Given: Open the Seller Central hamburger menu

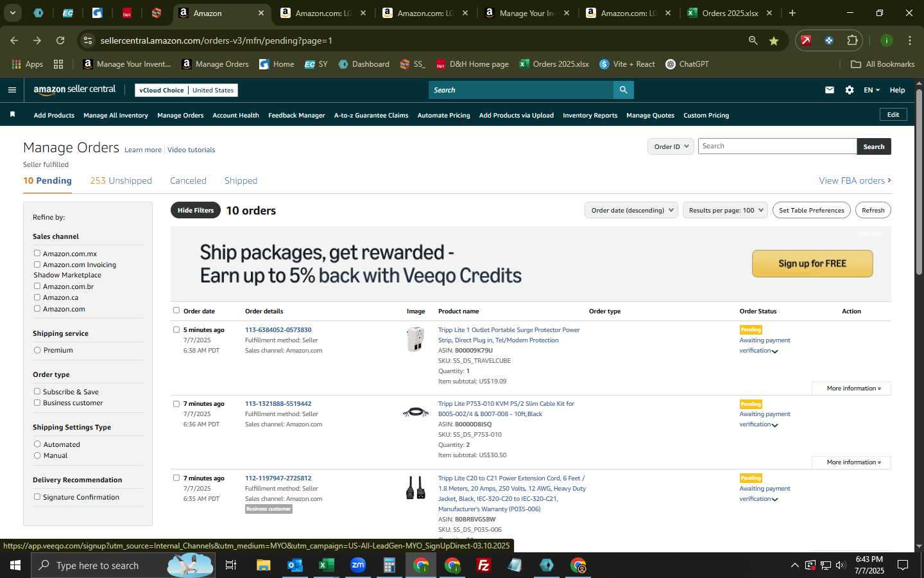Looking at the screenshot, I should [12, 90].
